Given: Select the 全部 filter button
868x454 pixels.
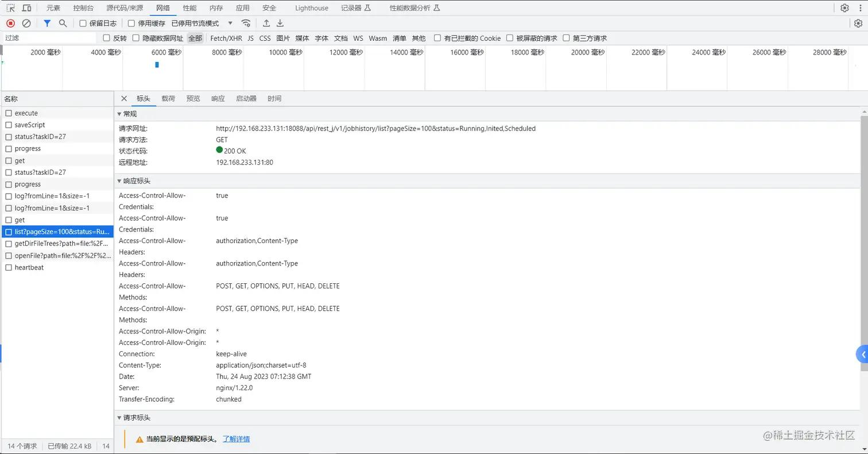Looking at the screenshot, I should [195, 39].
